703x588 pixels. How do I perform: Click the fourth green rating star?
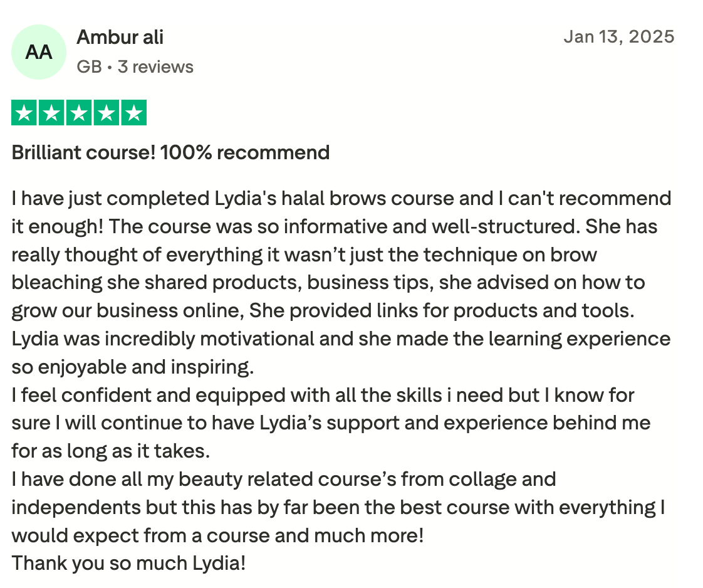point(107,113)
